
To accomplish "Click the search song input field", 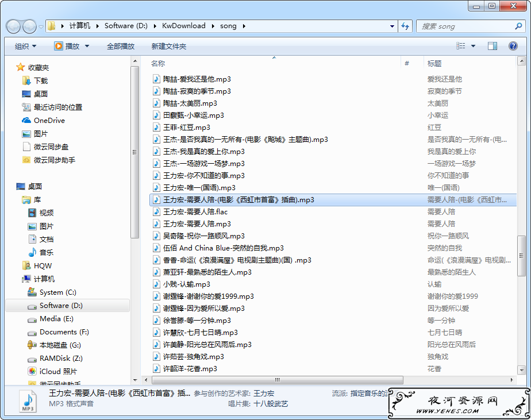I will coord(466,26).
